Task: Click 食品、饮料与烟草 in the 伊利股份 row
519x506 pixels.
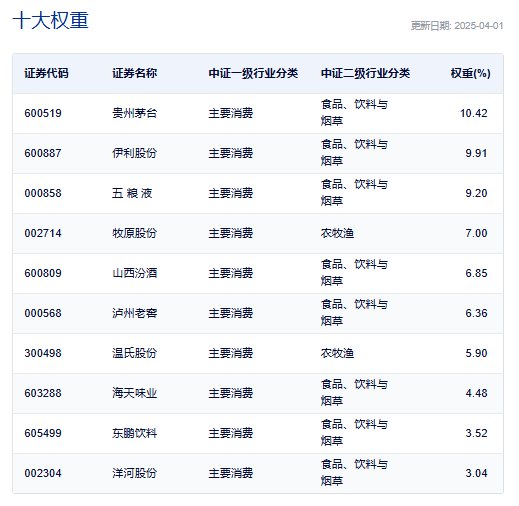Action: click(x=354, y=153)
